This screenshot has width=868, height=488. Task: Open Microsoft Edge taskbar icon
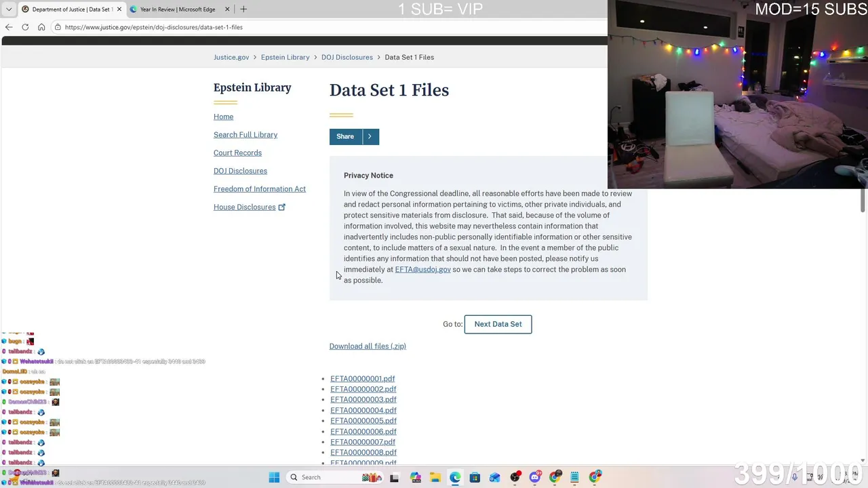pyautogui.click(x=455, y=477)
